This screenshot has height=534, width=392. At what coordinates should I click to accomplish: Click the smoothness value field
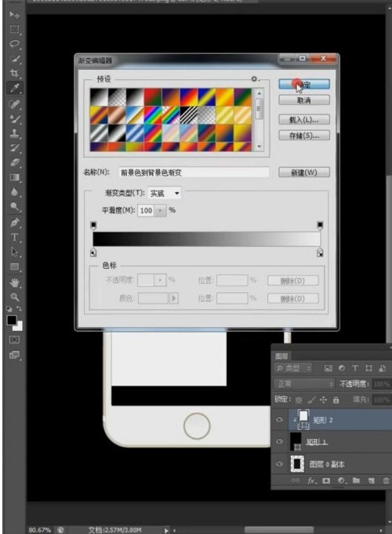pos(146,210)
